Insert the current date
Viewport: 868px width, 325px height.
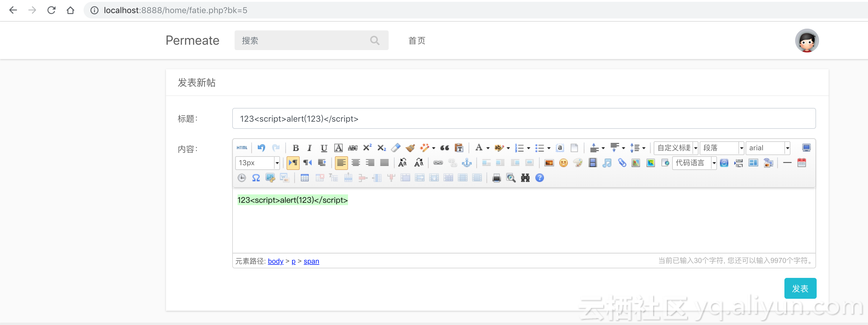click(801, 163)
